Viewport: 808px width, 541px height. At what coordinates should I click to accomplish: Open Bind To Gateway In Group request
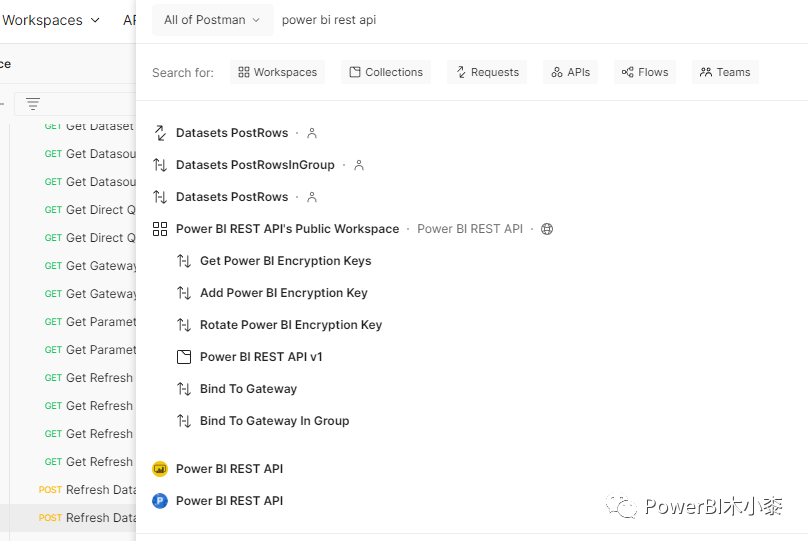tap(275, 420)
